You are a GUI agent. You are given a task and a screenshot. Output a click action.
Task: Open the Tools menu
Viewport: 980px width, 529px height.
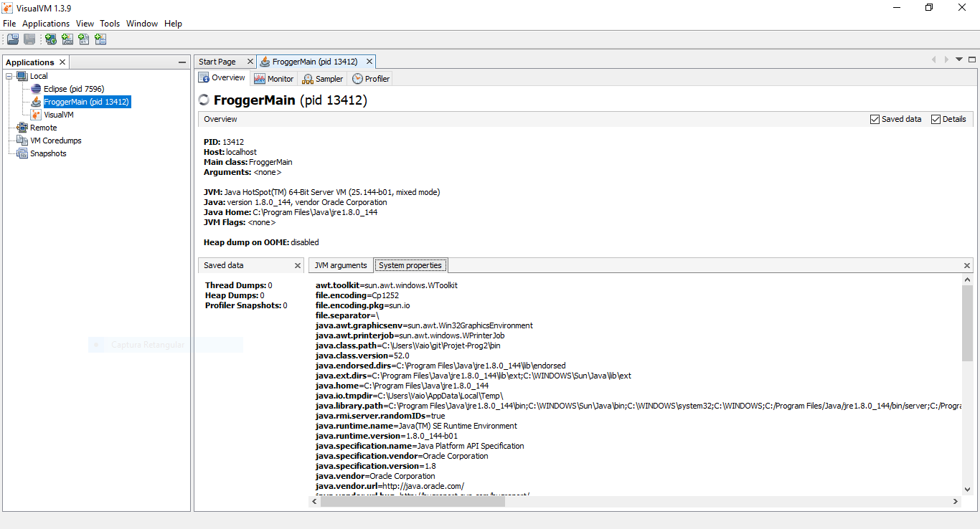(x=110, y=24)
